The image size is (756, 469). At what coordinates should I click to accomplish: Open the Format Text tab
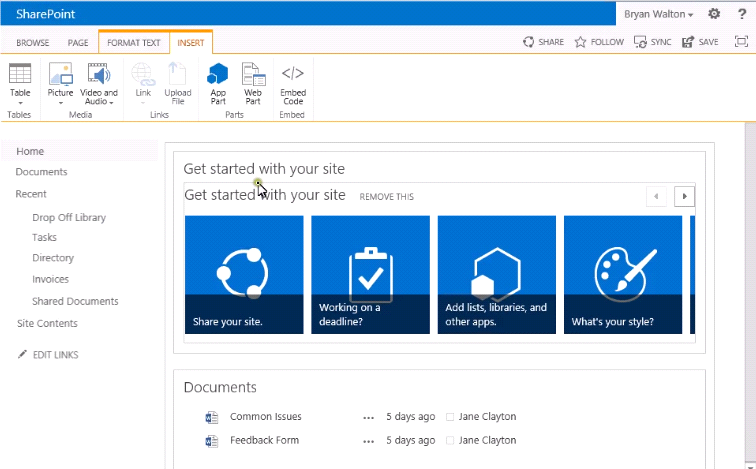(x=134, y=43)
